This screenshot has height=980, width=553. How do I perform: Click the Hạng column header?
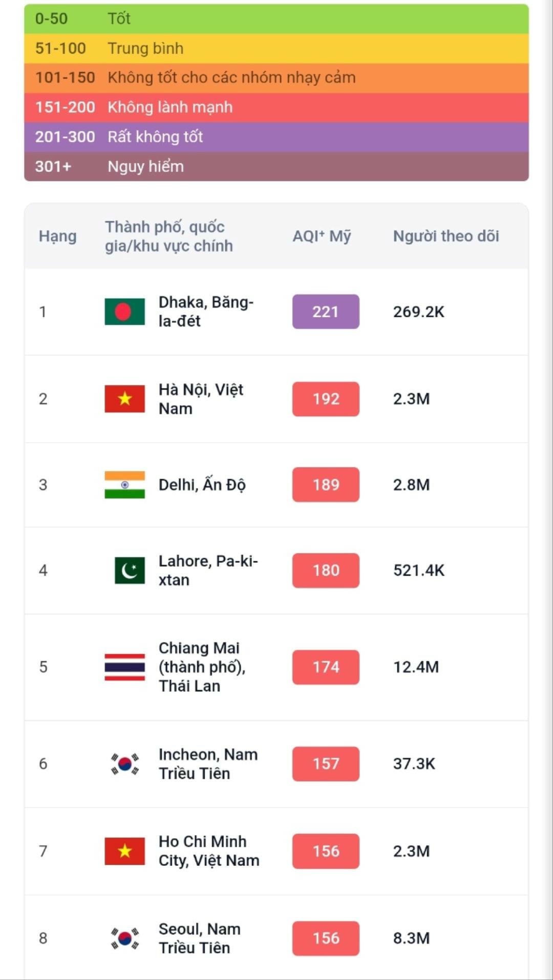pyautogui.click(x=57, y=236)
